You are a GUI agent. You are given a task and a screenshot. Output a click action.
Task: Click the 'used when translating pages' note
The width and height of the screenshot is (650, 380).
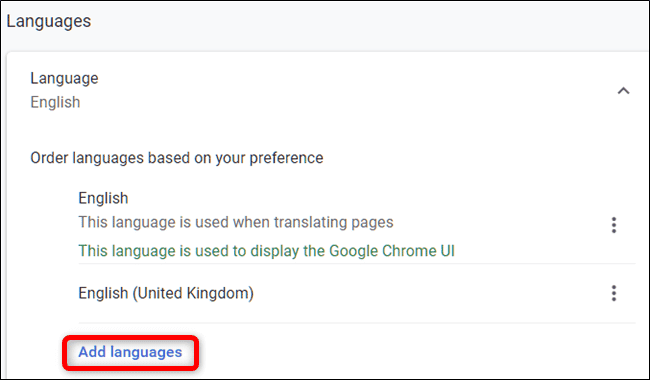235,222
